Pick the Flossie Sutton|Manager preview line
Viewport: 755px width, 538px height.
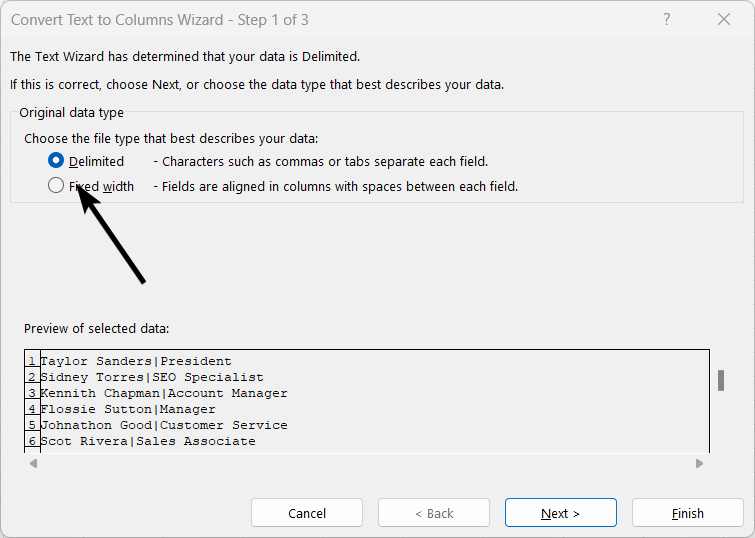click(x=128, y=409)
